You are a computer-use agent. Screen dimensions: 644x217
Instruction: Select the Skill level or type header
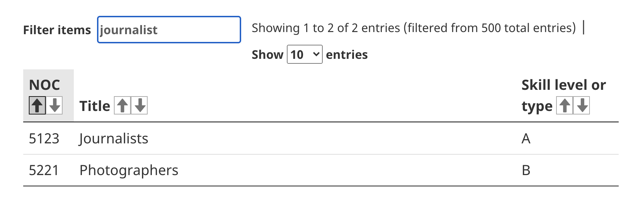point(563,95)
